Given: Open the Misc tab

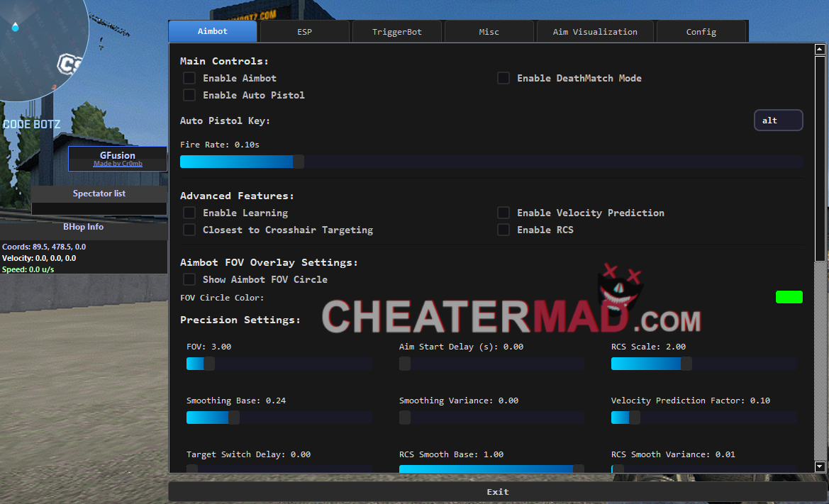Looking at the screenshot, I should 489,32.
